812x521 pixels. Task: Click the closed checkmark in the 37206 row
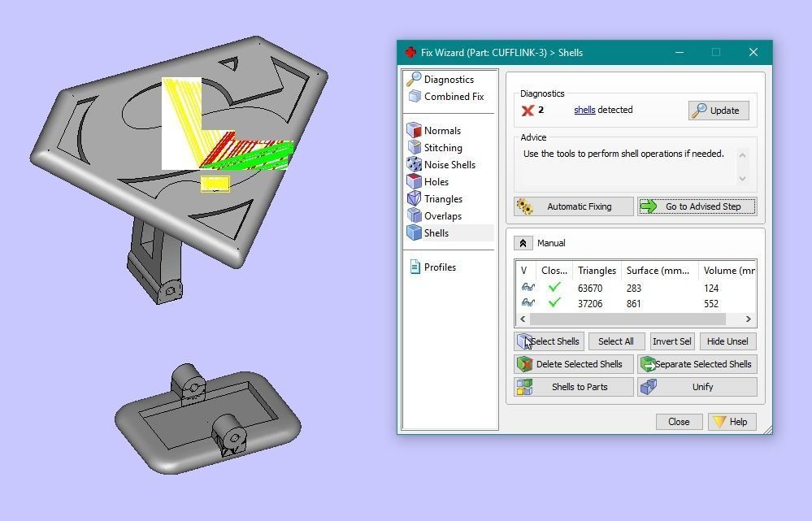click(554, 302)
